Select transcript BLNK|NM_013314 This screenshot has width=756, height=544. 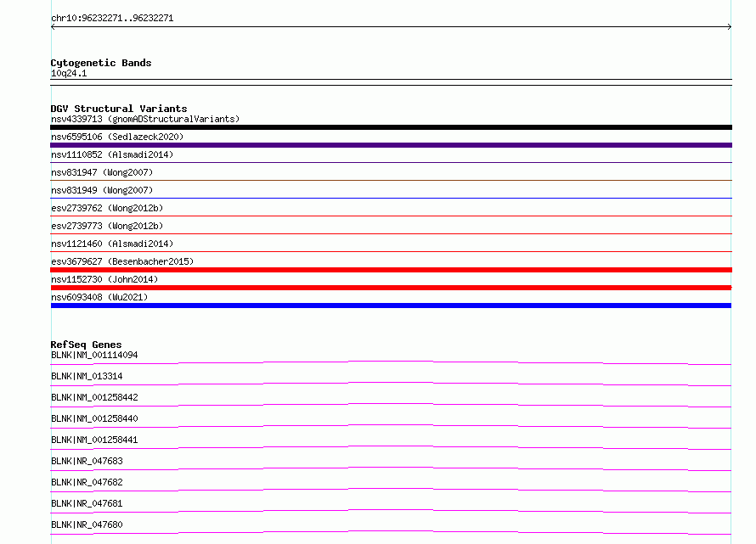point(87,376)
